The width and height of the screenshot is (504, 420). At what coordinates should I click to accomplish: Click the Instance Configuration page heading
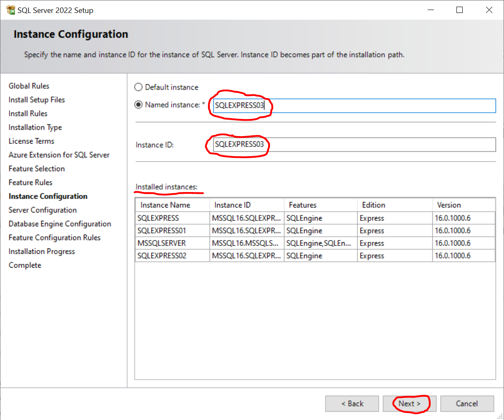[x=71, y=34]
